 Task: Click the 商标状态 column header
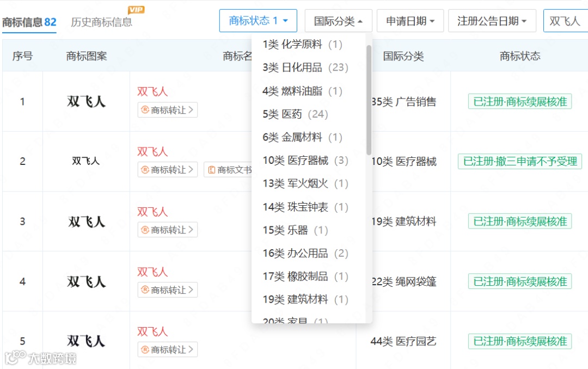[520, 56]
